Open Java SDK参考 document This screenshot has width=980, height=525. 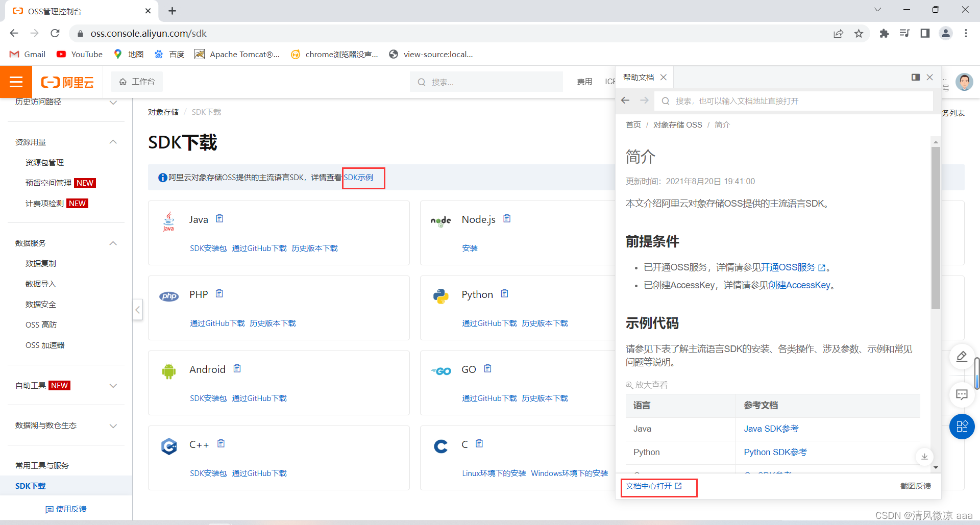(771, 429)
